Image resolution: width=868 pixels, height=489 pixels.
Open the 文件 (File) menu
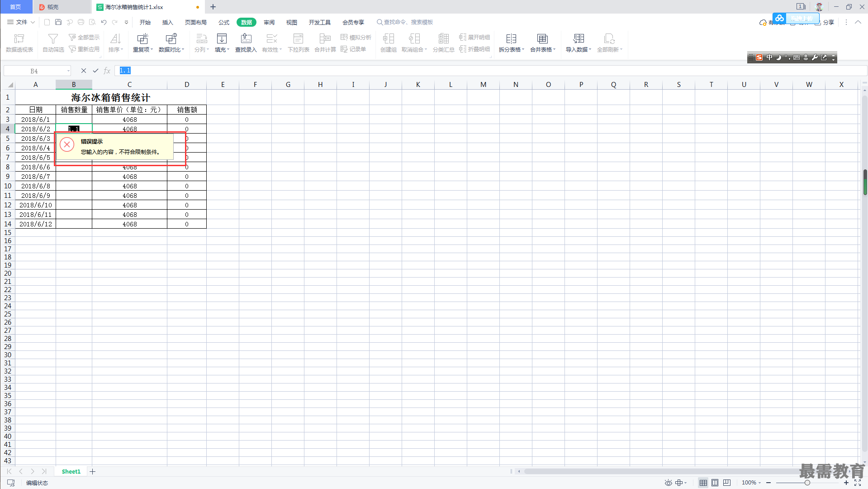pyautogui.click(x=21, y=22)
